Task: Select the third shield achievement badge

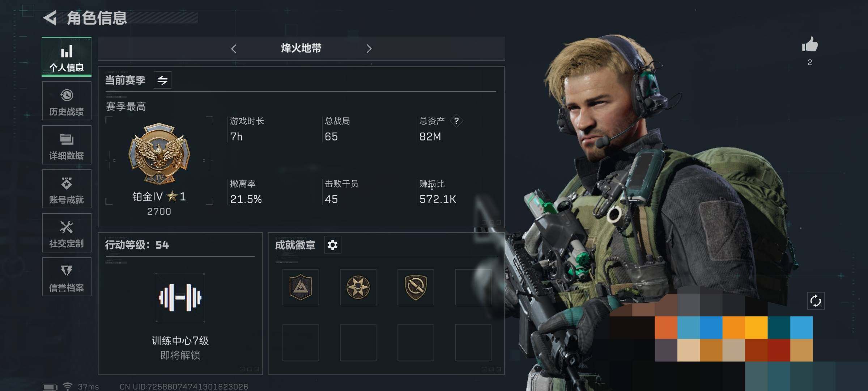Action: point(416,287)
